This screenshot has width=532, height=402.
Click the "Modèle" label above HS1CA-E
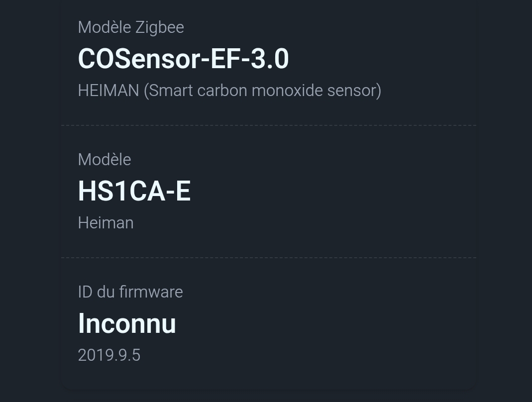(x=105, y=160)
